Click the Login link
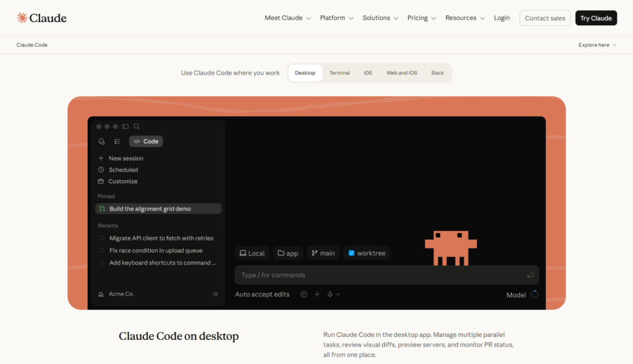633x364 pixels. point(502,18)
